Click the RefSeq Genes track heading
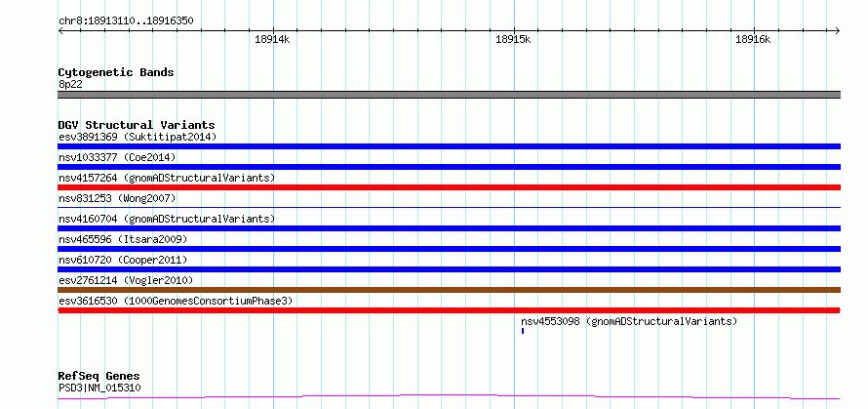Image resolution: width=868 pixels, height=409 pixels. pyautogui.click(x=99, y=377)
